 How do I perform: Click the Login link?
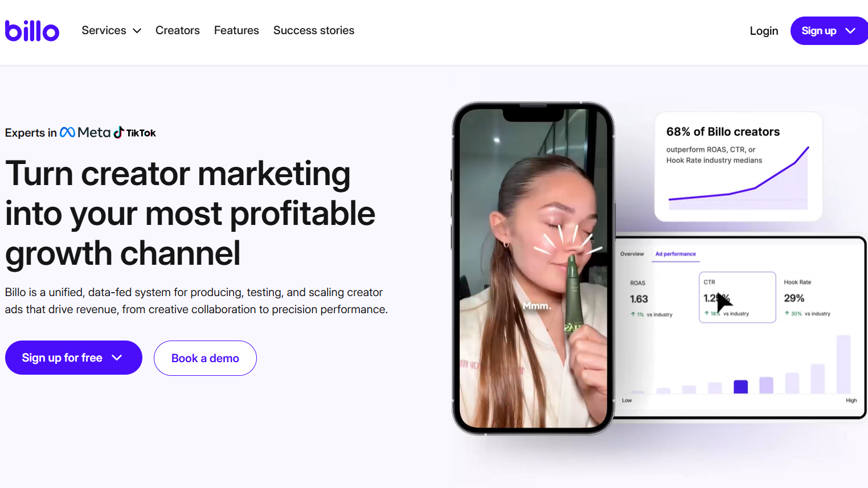(764, 31)
